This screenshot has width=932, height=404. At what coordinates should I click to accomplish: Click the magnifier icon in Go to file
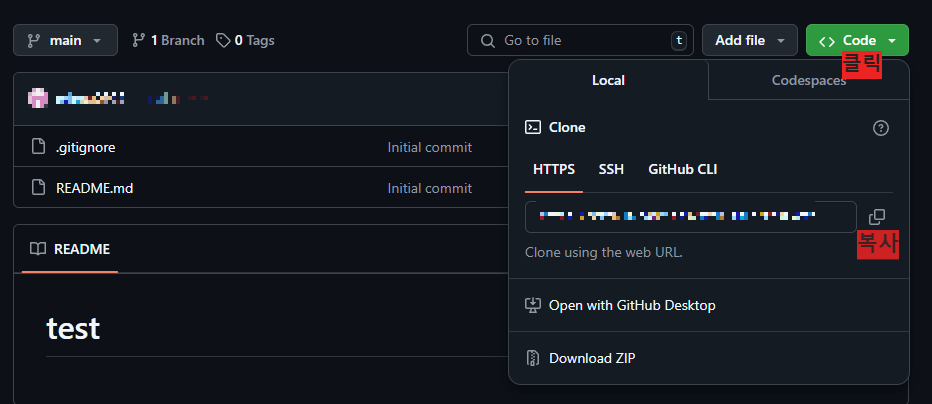487,40
